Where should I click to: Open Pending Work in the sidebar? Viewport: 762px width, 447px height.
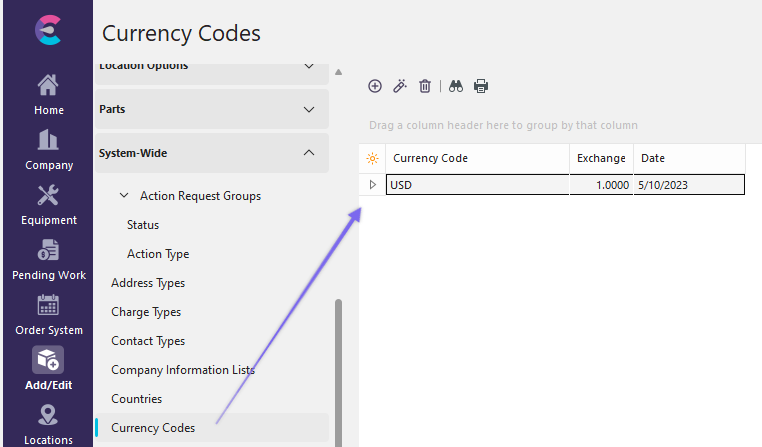tap(48, 260)
